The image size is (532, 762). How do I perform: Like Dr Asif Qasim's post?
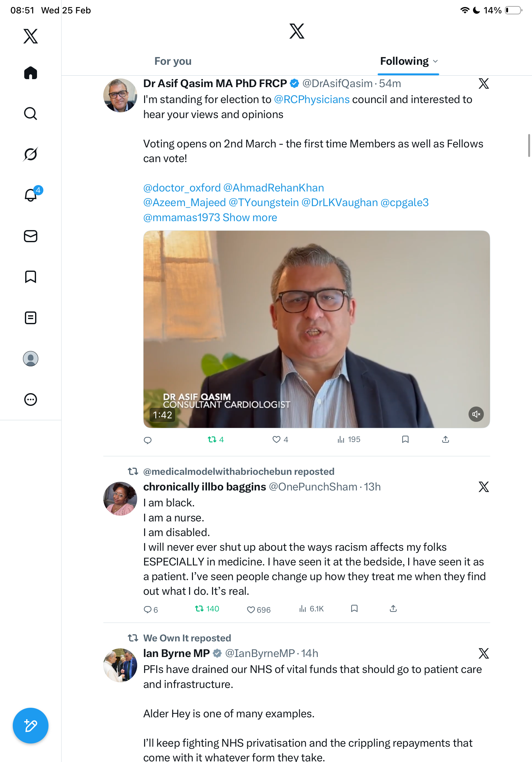[276, 439]
